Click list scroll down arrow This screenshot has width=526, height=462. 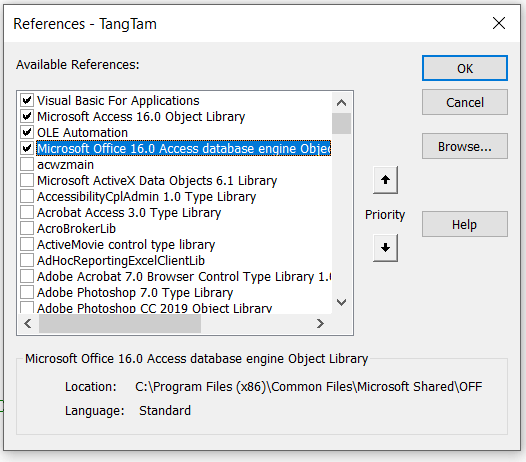click(x=341, y=302)
